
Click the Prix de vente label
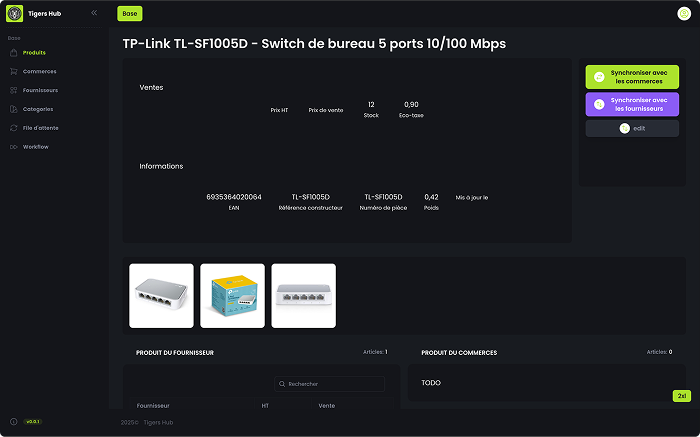pos(326,110)
